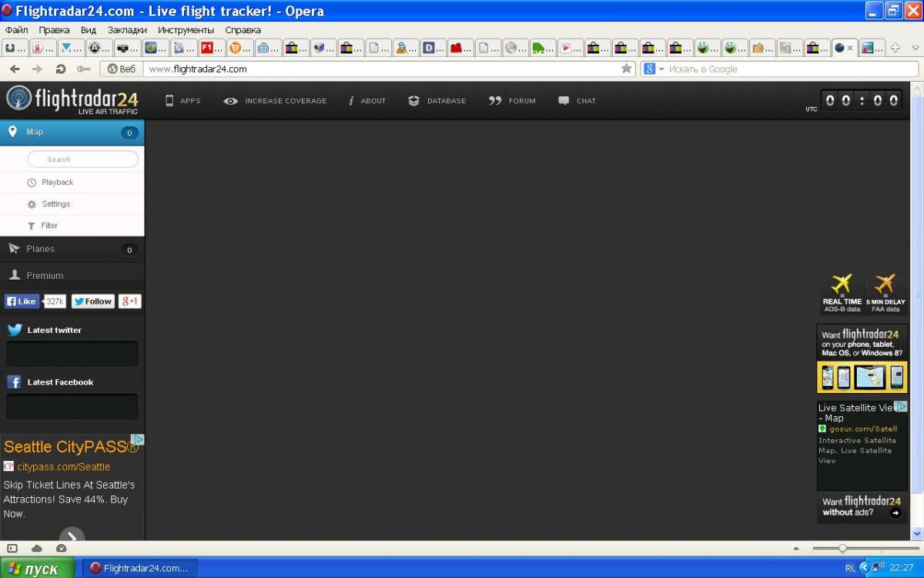Click the Filter funnel icon
Screen dimensions: 924x578
pyautogui.click(x=32, y=226)
